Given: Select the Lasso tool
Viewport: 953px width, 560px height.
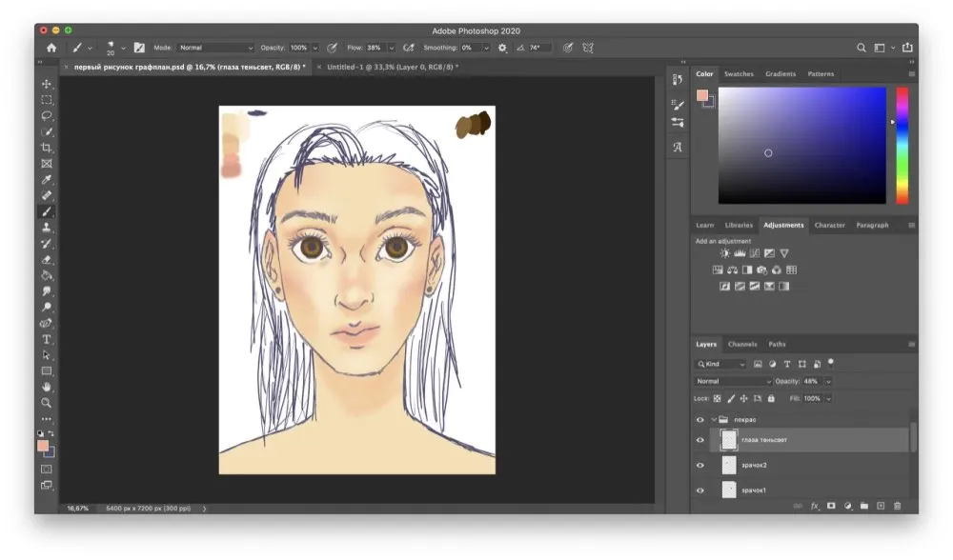Looking at the screenshot, I should pos(46,116).
